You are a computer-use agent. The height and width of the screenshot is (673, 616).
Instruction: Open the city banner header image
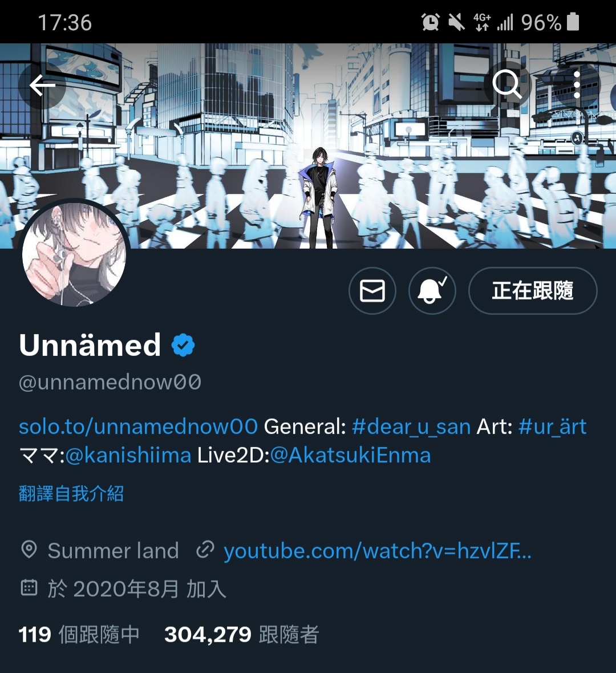pos(308,145)
